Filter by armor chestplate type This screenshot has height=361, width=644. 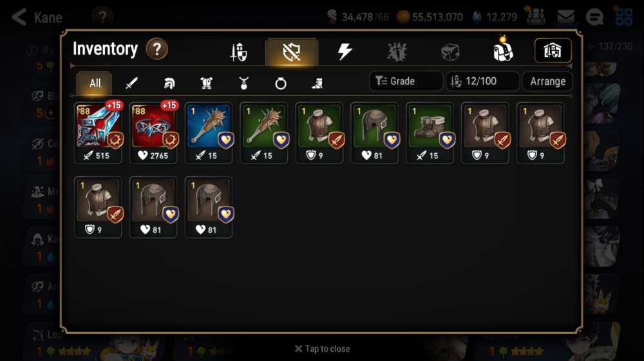pyautogui.click(x=206, y=83)
